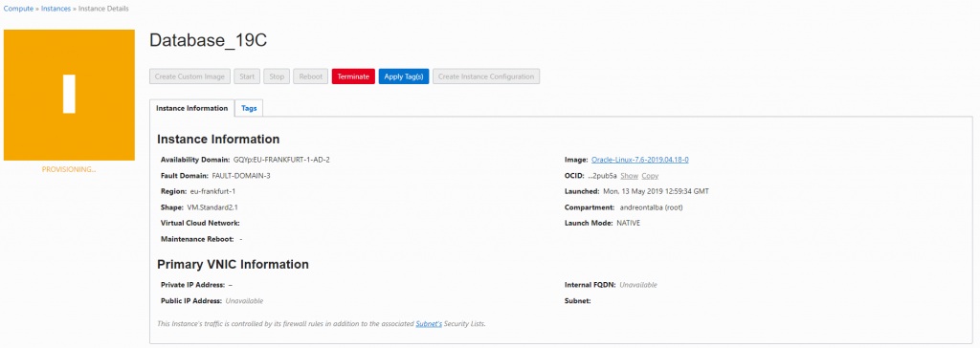Image resolution: width=980 pixels, height=348 pixels.
Task: Switch to the Tags tab
Action: click(250, 108)
